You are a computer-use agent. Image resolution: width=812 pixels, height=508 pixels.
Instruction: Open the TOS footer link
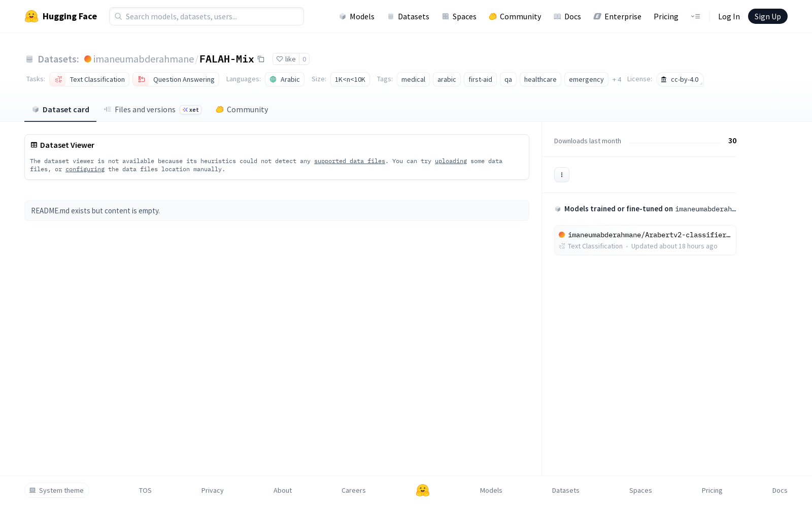click(x=145, y=490)
